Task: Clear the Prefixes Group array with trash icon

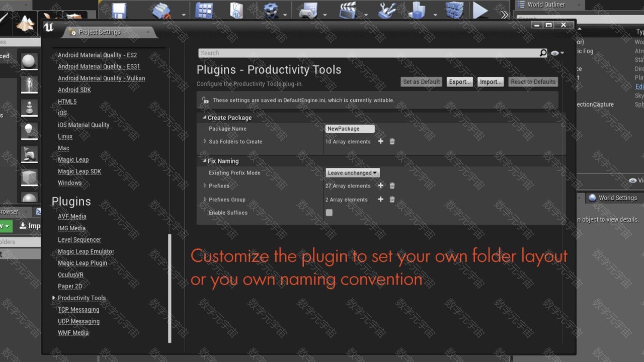Action: pyautogui.click(x=392, y=200)
